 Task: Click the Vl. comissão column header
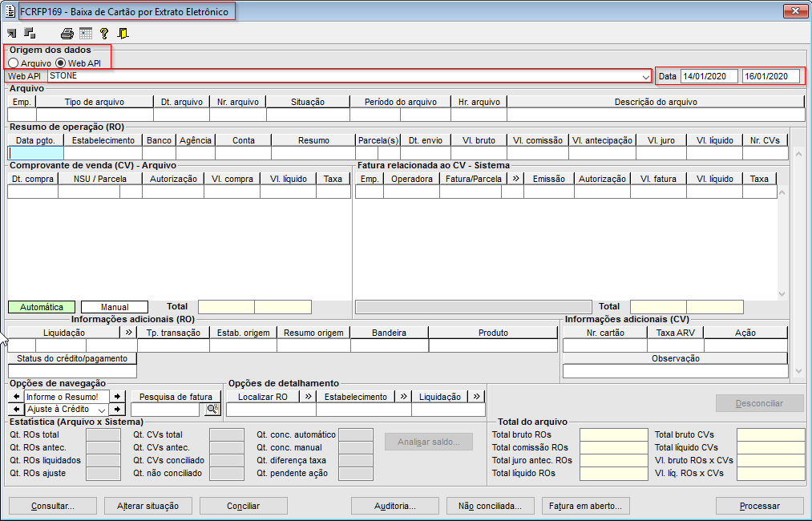click(x=538, y=140)
